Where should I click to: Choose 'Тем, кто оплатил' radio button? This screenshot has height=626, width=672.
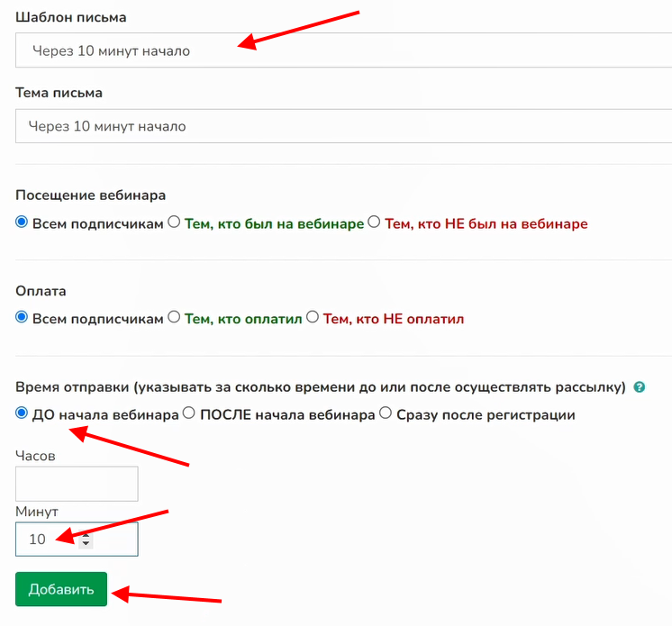click(x=174, y=317)
